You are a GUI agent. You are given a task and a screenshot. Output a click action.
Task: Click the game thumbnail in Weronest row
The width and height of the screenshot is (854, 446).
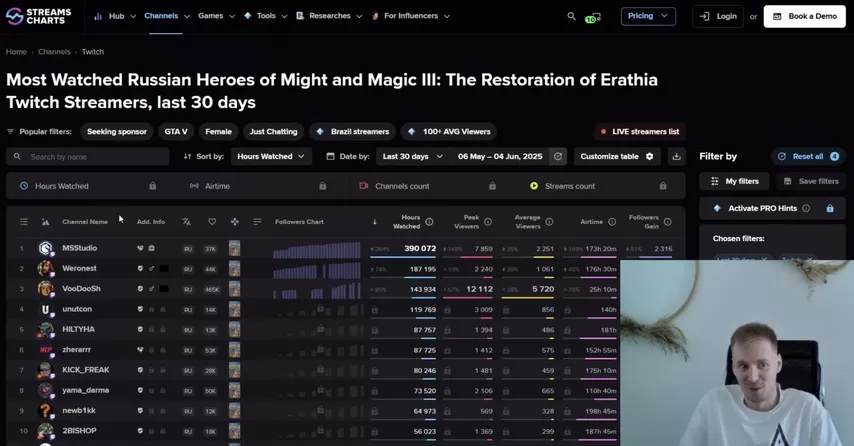pyautogui.click(x=234, y=268)
